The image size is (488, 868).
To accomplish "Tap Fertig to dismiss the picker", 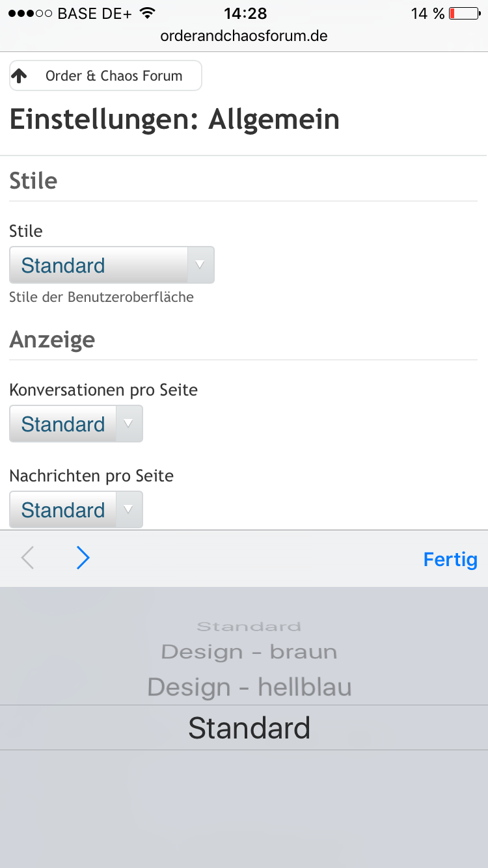I will tap(450, 560).
